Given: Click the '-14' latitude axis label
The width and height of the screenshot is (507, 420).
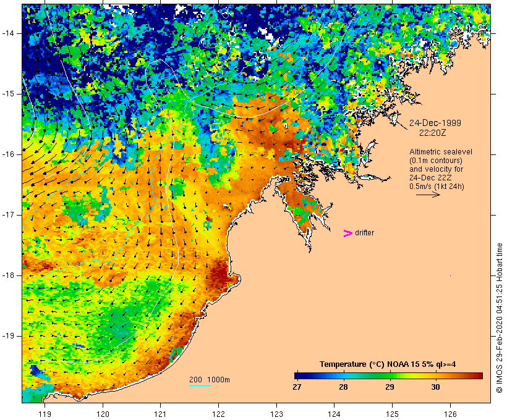Looking at the screenshot, I should 8,33.
